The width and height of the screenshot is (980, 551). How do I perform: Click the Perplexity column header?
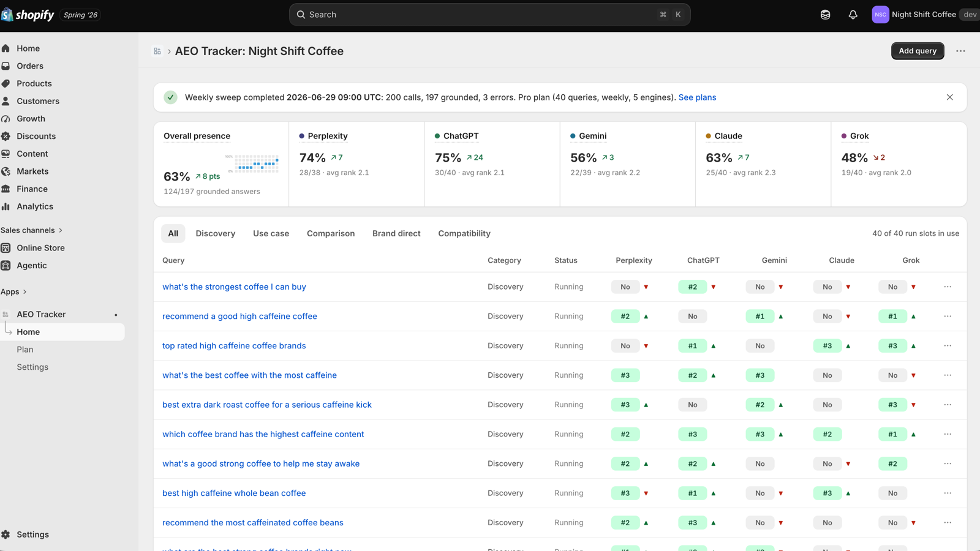(x=634, y=260)
